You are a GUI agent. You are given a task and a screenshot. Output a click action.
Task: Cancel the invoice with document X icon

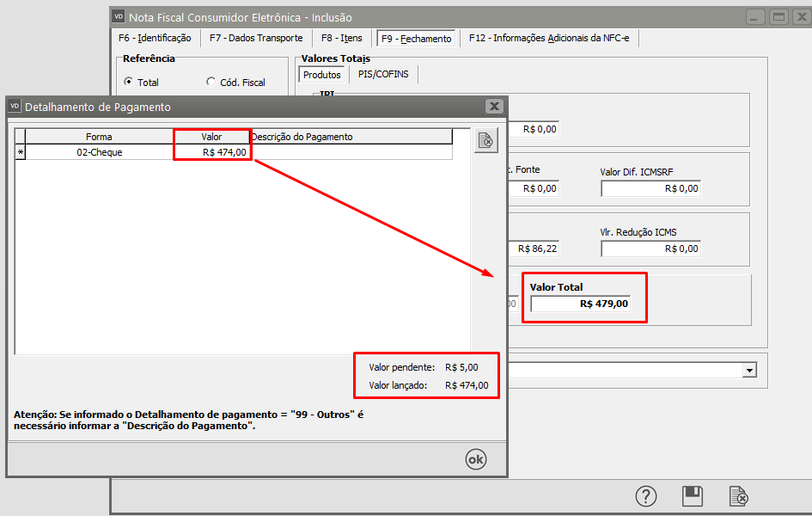(x=738, y=496)
